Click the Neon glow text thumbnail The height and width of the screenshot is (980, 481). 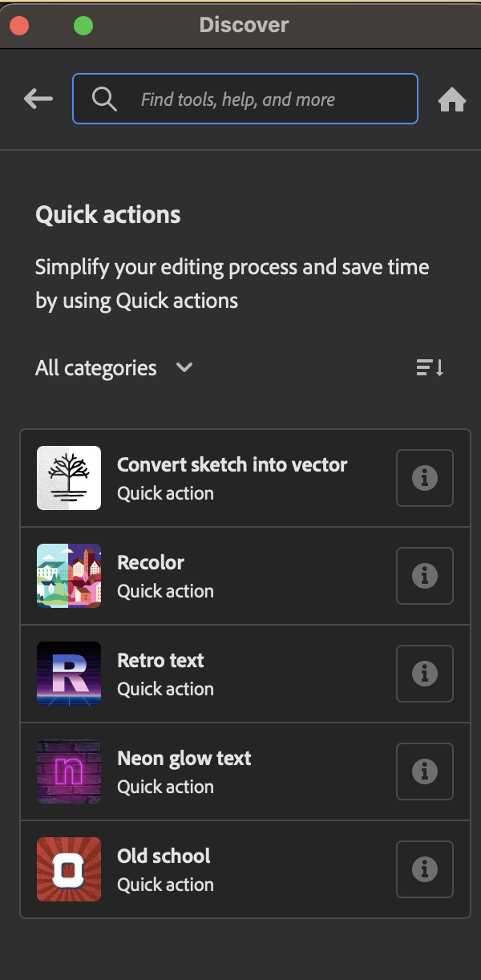[x=69, y=771]
